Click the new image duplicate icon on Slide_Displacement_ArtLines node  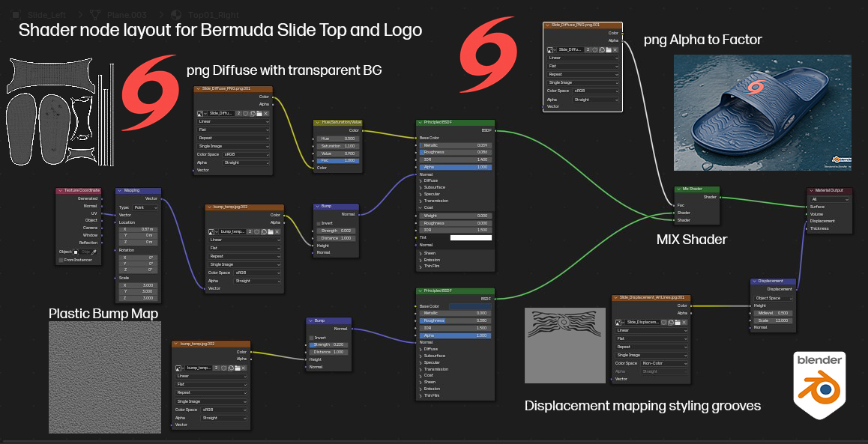(671, 323)
